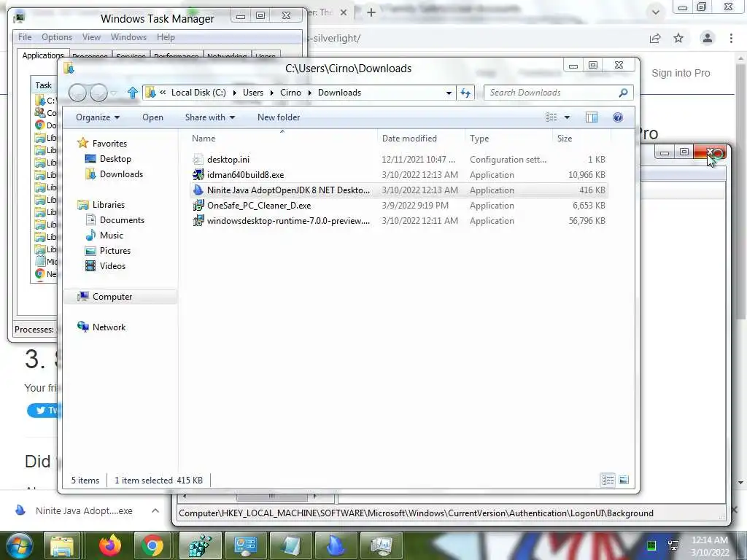
Task: Sort by the Name column header
Action: (x=282, y=139)
